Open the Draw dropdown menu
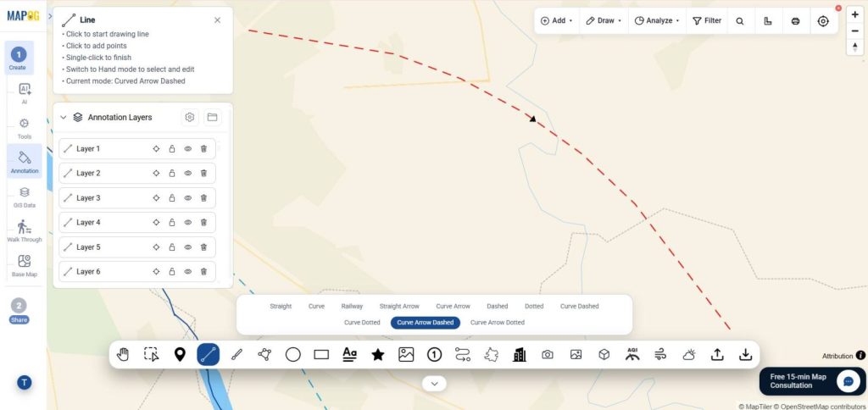The height and width of the screenshot is (410, 868). 604,21
